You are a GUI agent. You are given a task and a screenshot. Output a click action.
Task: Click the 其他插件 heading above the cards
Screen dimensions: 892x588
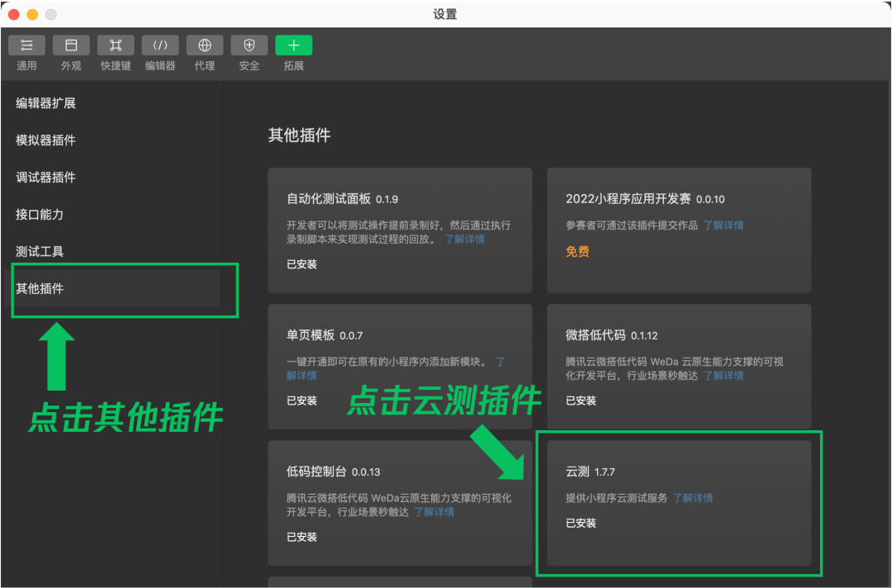[x=299, y=135]
